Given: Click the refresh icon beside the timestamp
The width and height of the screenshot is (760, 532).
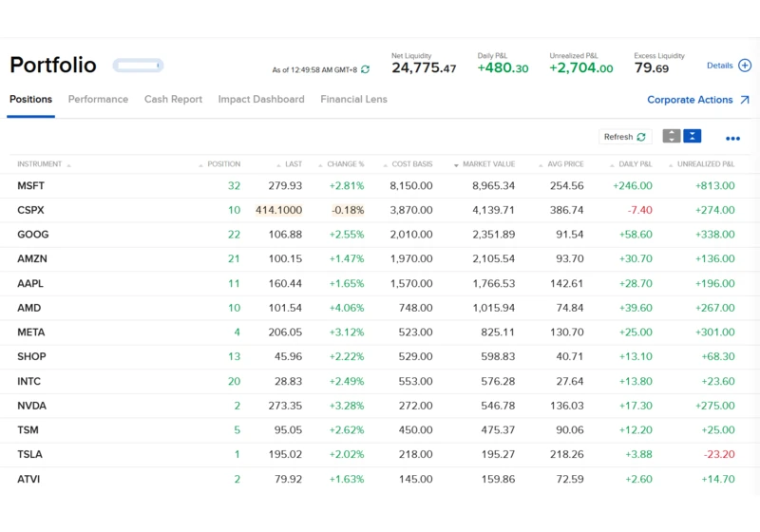Looking at the screenshot, I should point(366,69).
